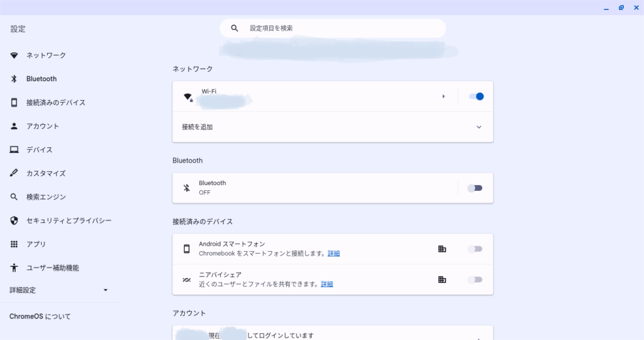This screenshot has height=340, width=644.
Task: Click the security shield icon in sidebar
Action: [x=14, y=220]
